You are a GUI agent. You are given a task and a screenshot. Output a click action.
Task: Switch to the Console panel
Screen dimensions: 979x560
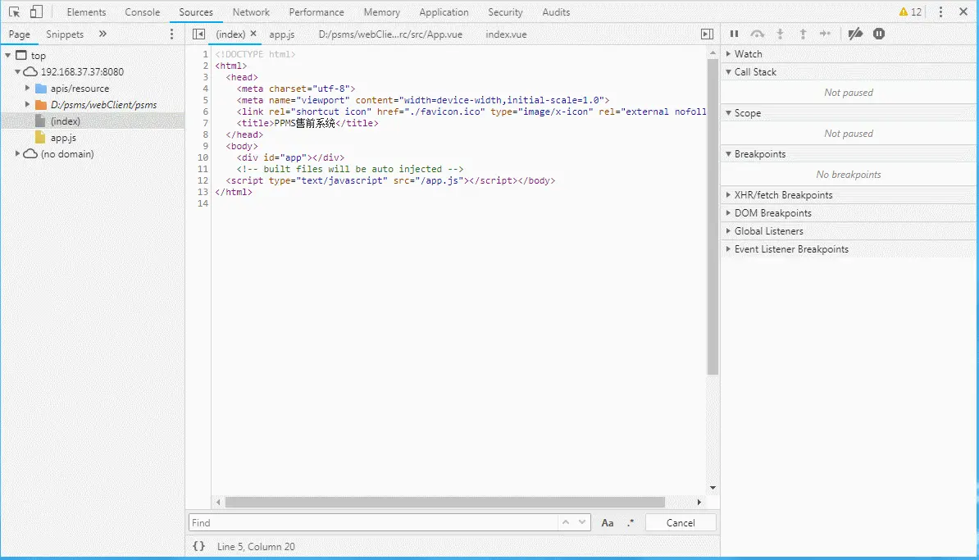pos(143,11)
